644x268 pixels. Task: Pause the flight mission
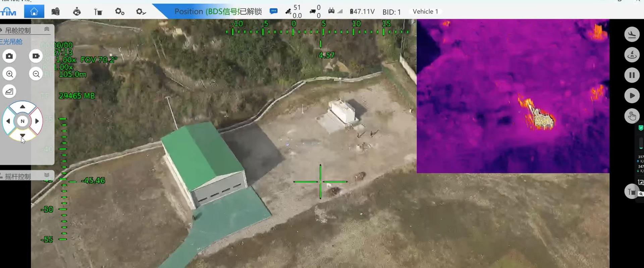pos(632,75)
